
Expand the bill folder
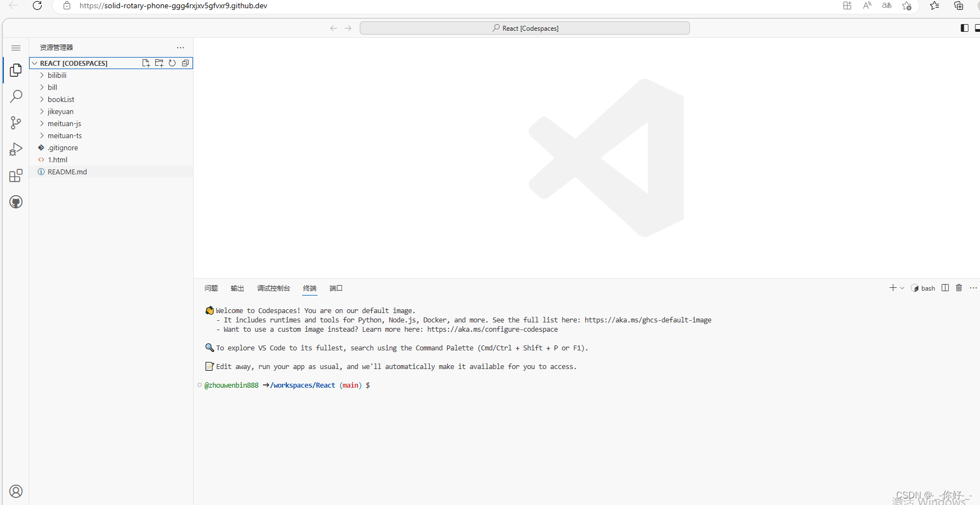point(111,87)
